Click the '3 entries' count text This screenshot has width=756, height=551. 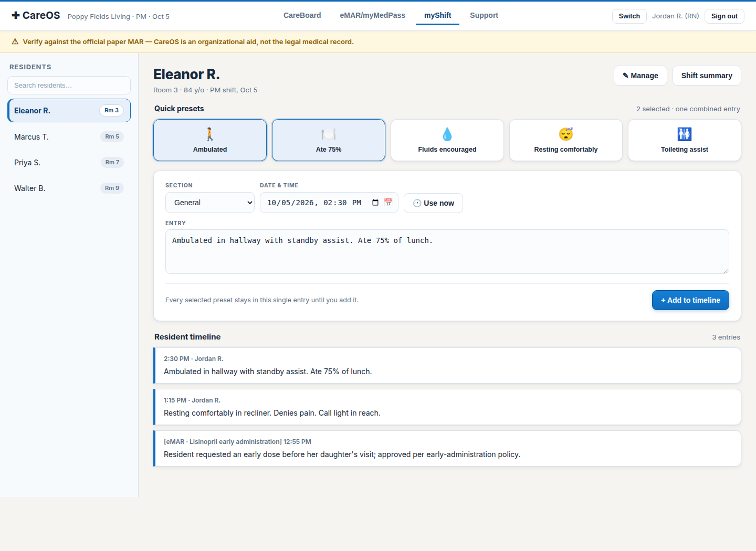pos(726,337)
